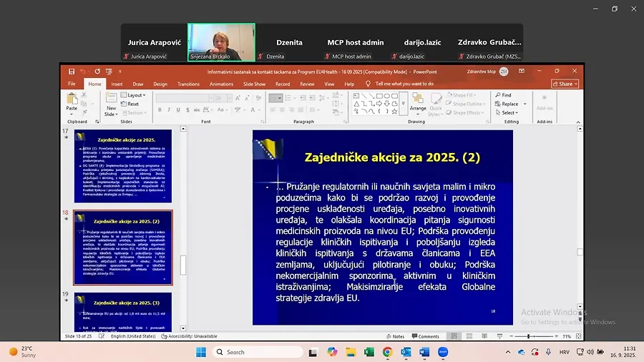Open the Customize Quick Access Toolbar dropdown

(x=120, y=72)
